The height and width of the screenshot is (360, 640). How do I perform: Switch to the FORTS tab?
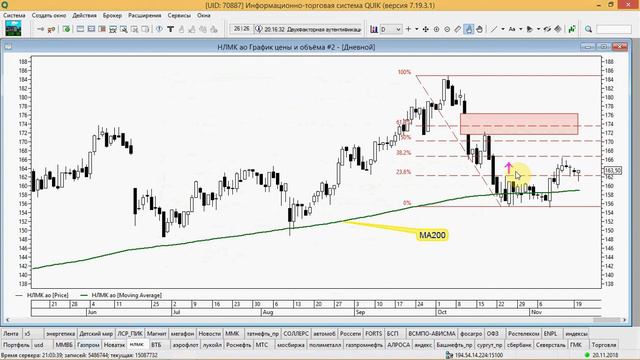[x=373, y=334]
